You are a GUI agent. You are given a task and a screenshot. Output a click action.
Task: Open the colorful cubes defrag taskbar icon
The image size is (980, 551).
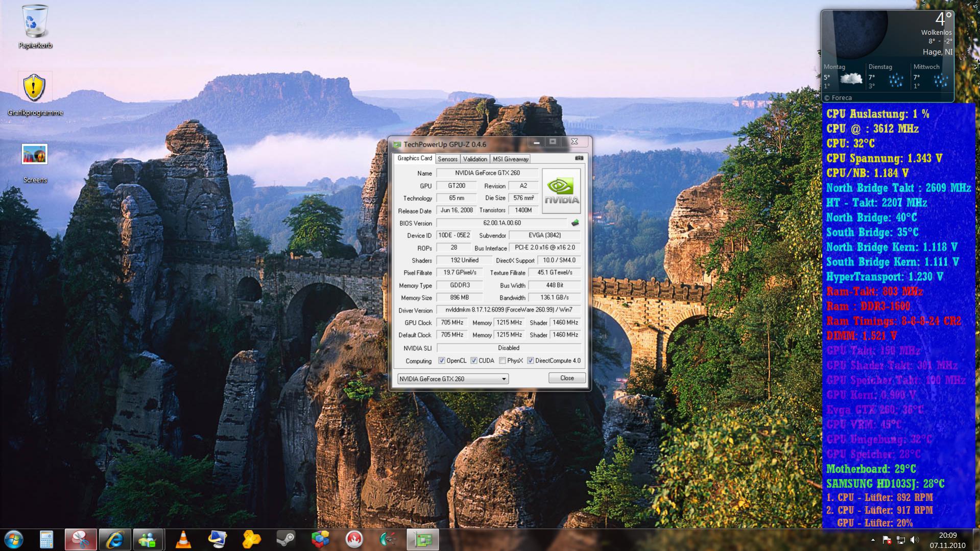pyautogui.click(x=320, y=539)
